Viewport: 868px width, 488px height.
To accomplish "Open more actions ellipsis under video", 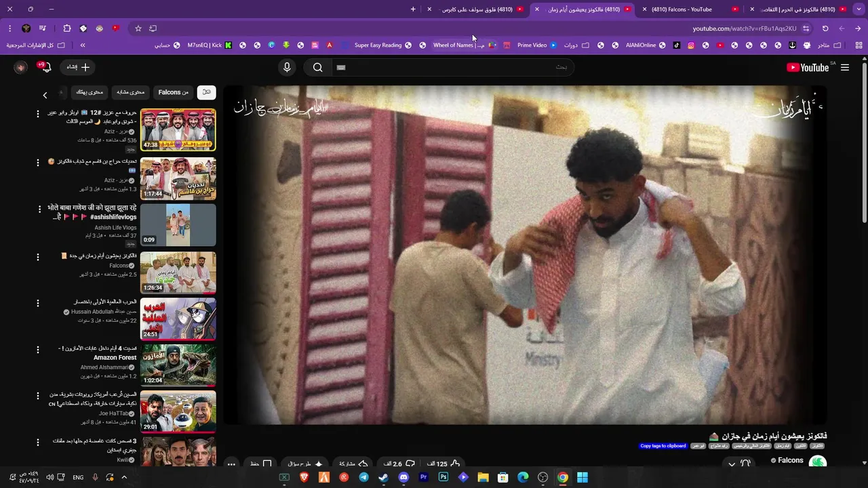I will [231, 464].
